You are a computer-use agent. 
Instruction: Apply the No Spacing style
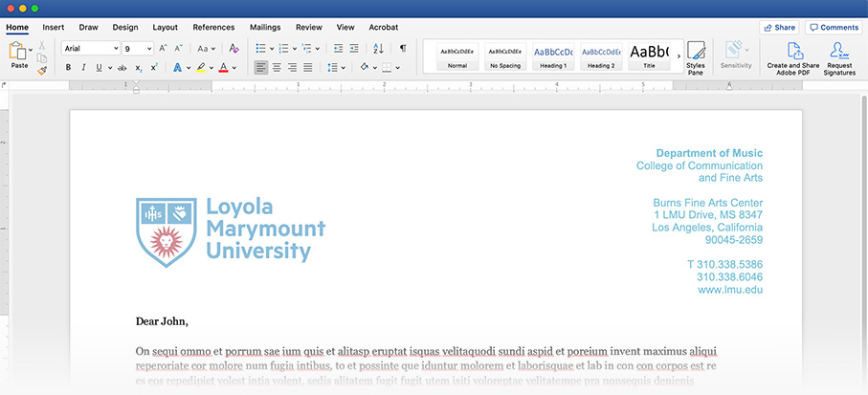coord(505,55)
